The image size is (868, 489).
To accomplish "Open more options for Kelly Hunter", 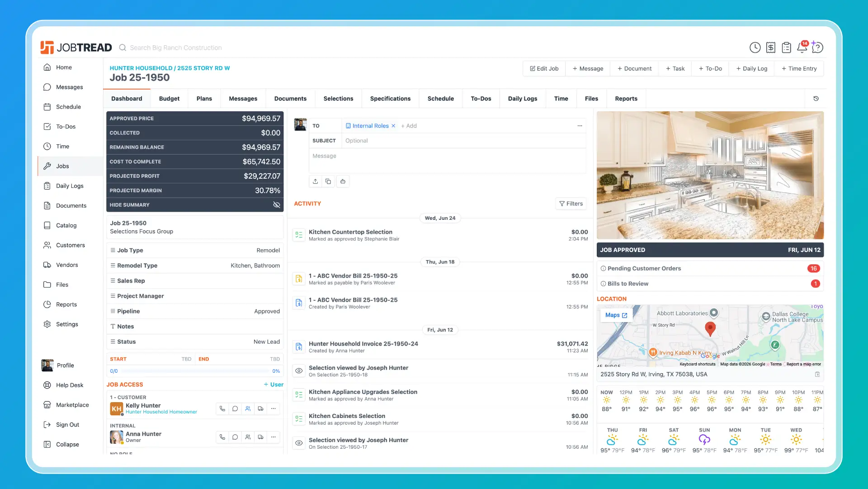I will [x=274, y=408].
